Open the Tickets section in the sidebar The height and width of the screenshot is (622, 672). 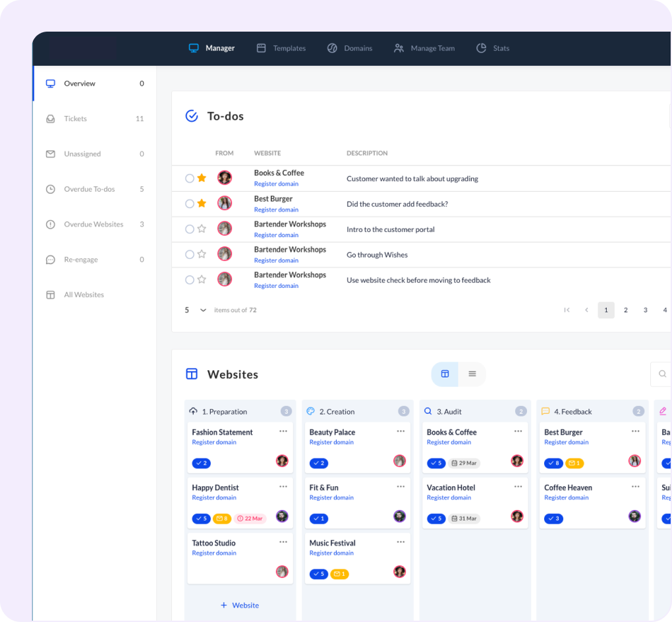click(x=75, y=119)
